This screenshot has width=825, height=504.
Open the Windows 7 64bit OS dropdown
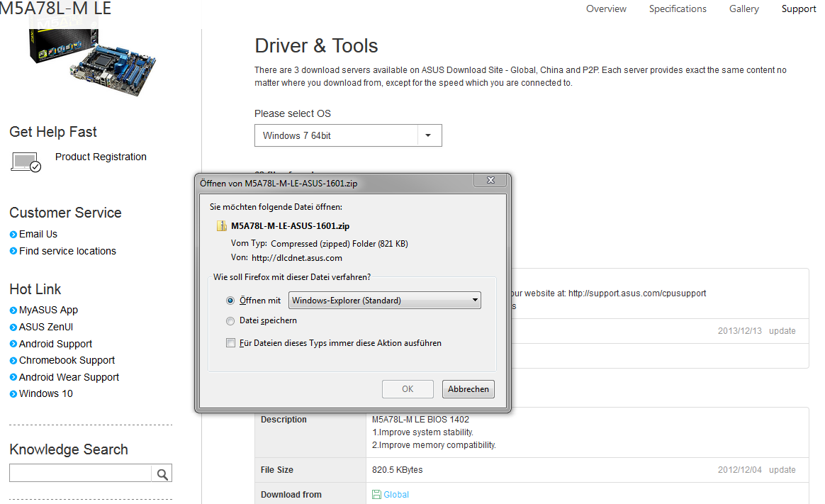click(x=348, y=135)
